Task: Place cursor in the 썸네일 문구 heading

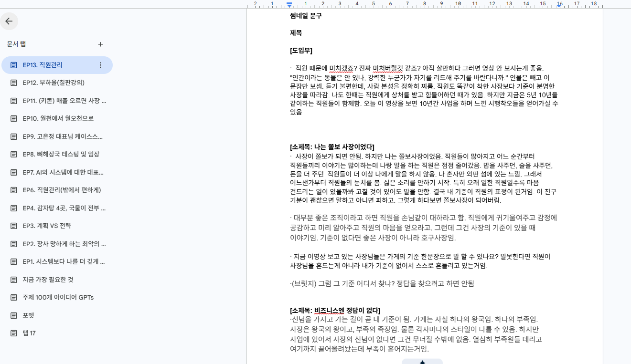Action: 306,16
